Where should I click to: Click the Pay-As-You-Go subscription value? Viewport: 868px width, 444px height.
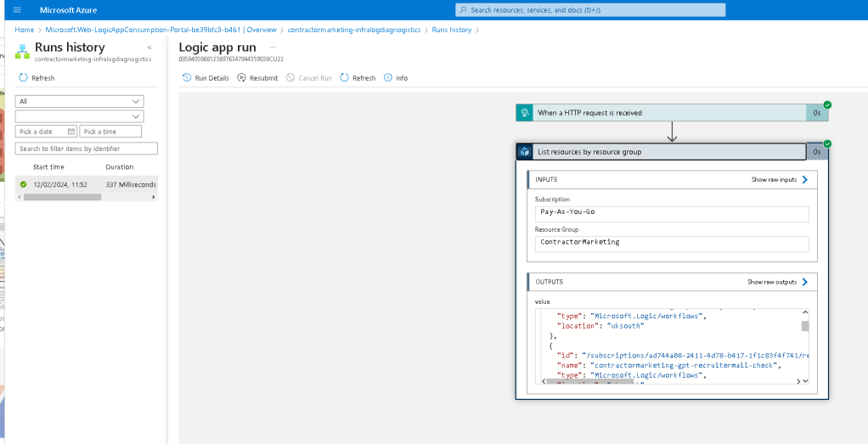(x=672, y=214)
